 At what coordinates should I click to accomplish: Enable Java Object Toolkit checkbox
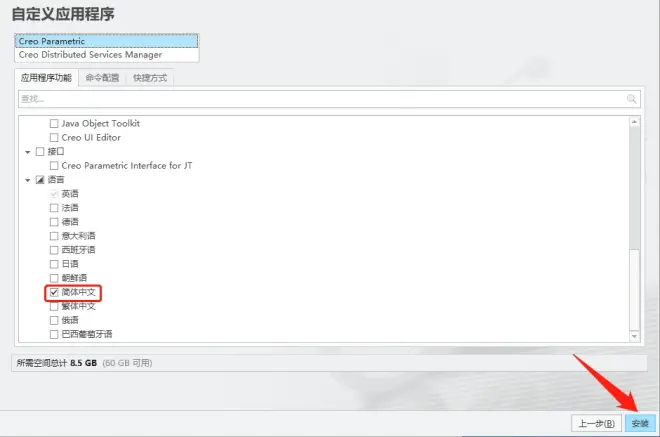54,124
